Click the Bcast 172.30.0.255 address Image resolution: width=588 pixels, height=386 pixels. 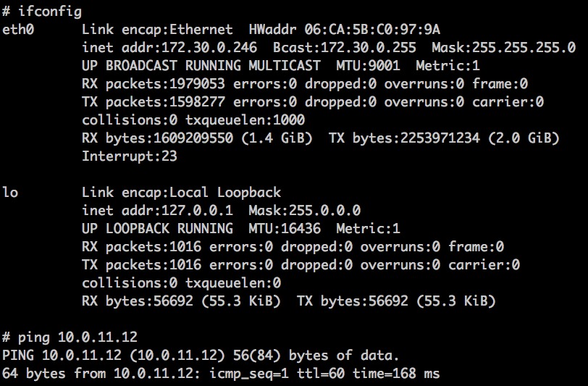pos(344,47)
